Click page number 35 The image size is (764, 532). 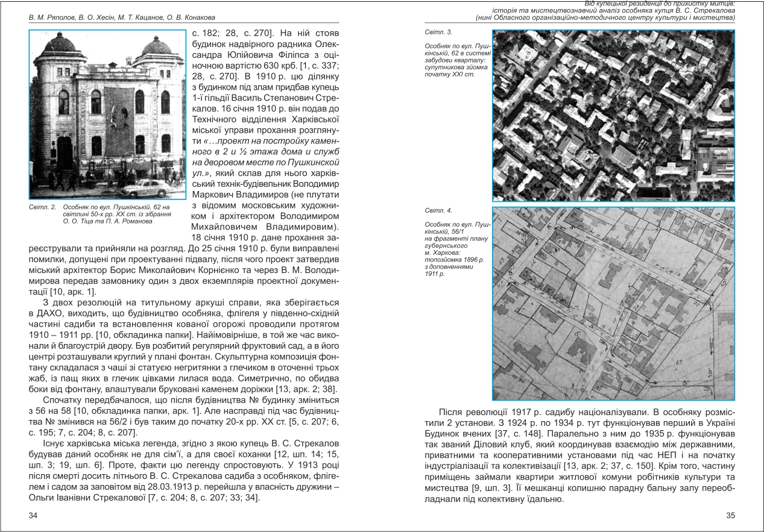(730, 515)
